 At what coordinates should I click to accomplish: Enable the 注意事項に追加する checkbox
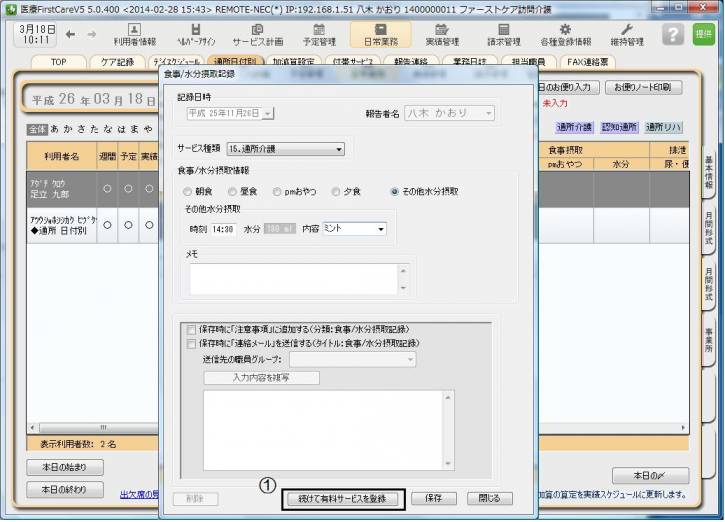click(x=191, y=329)
